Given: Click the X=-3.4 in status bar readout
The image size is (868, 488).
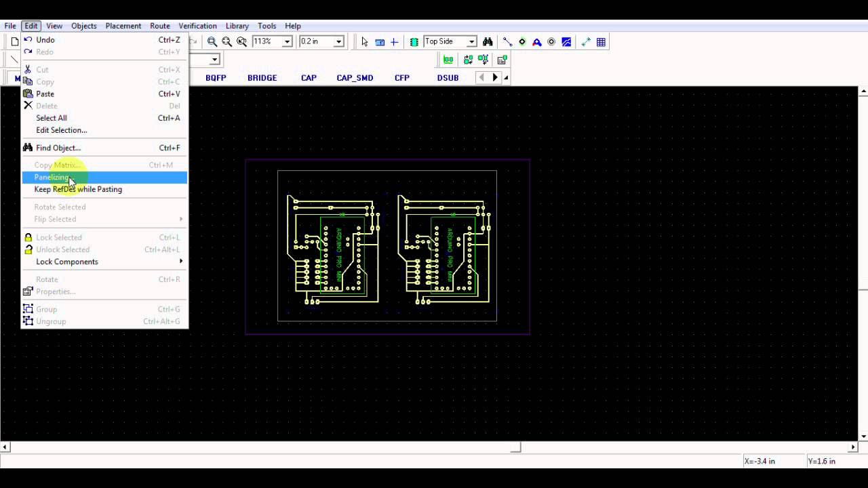Looking at the screenshot, I should (759, 461).
